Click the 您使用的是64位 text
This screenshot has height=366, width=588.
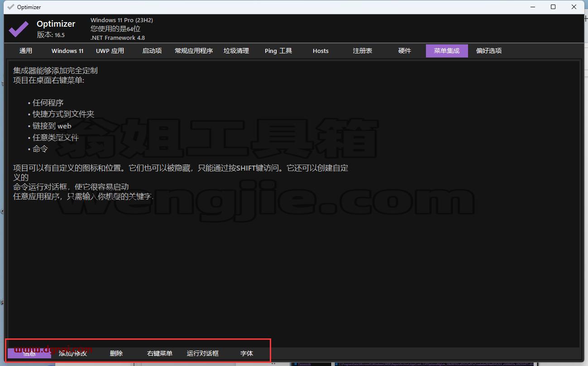[115, 29]
